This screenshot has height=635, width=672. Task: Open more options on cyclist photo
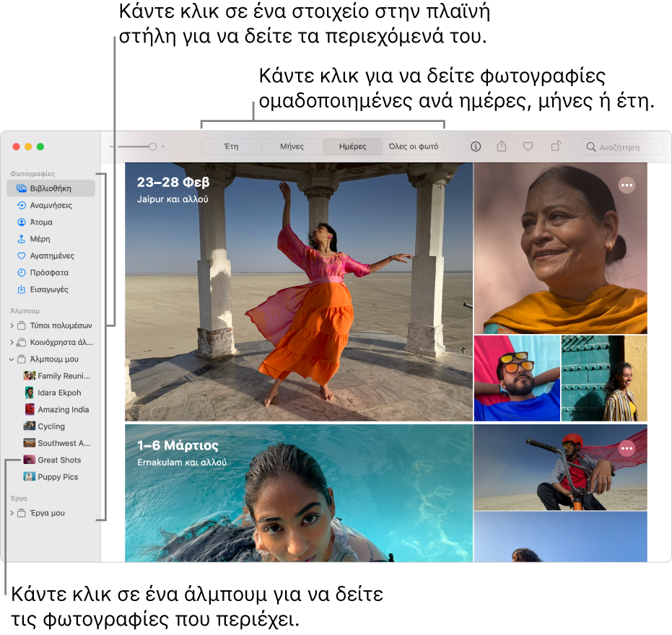627,448
